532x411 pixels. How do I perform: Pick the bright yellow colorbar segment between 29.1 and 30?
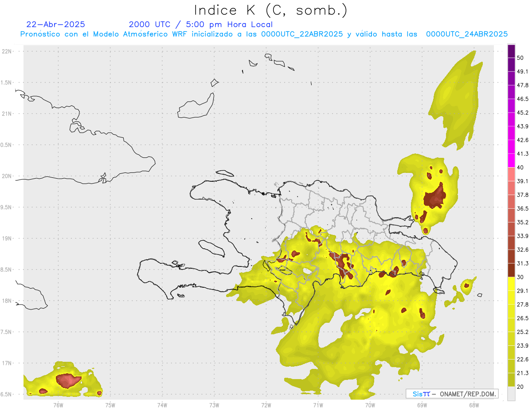[511, 284]
